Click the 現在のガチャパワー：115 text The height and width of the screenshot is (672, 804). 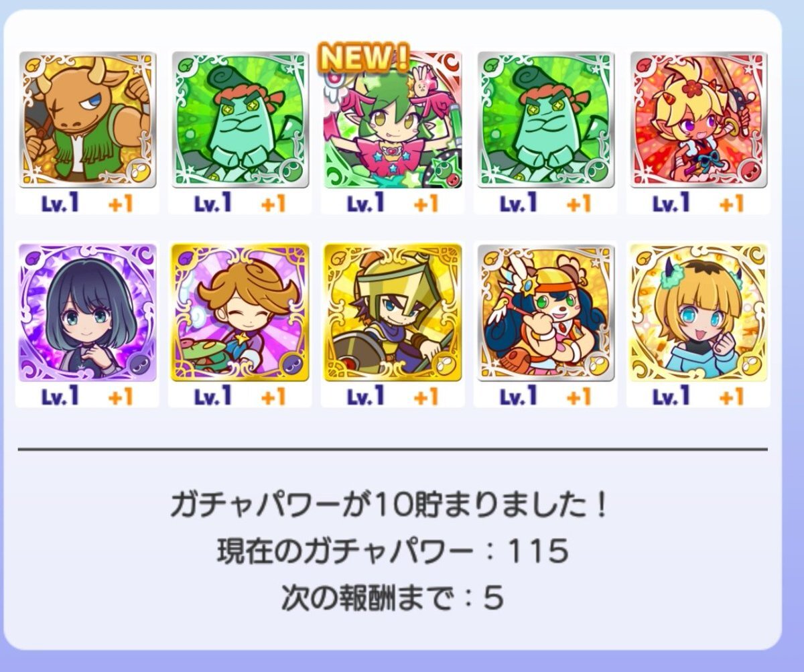pos(393,551)
